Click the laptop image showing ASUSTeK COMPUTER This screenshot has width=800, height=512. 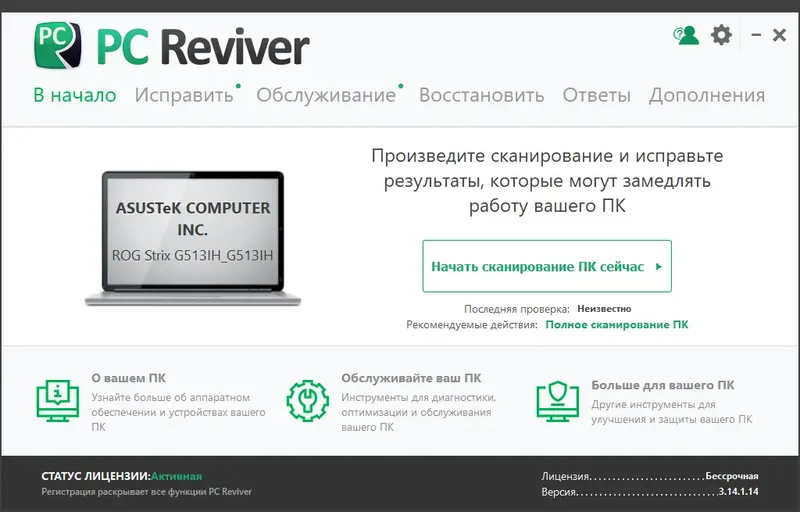(x=192, y=238)
